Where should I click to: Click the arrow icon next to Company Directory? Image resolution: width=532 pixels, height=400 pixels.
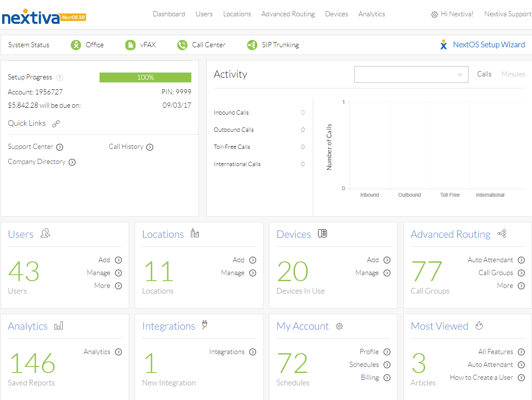pos(72,162)
